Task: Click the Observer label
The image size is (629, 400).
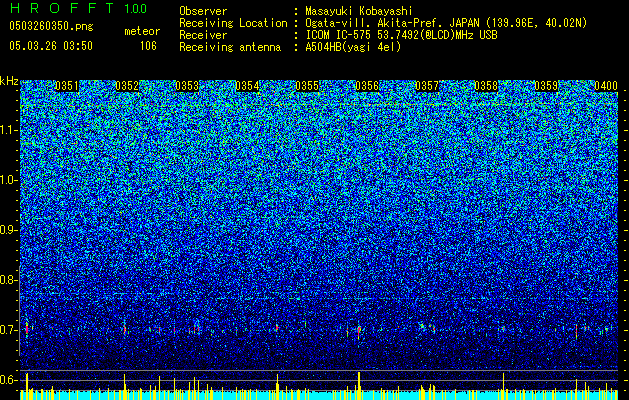Action: (x=203, y=11)
